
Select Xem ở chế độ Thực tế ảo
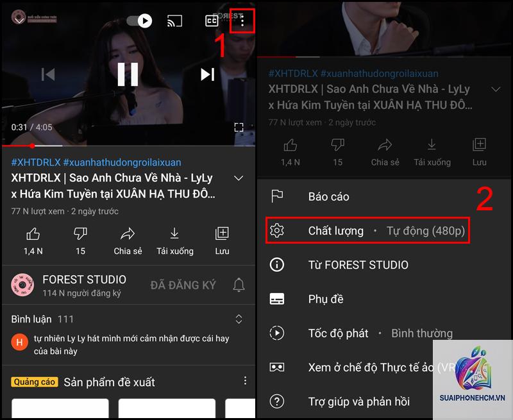(384, 367)
